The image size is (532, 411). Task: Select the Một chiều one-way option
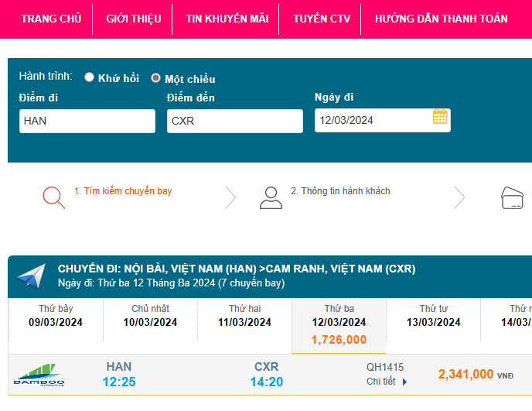tap(156, 78)
